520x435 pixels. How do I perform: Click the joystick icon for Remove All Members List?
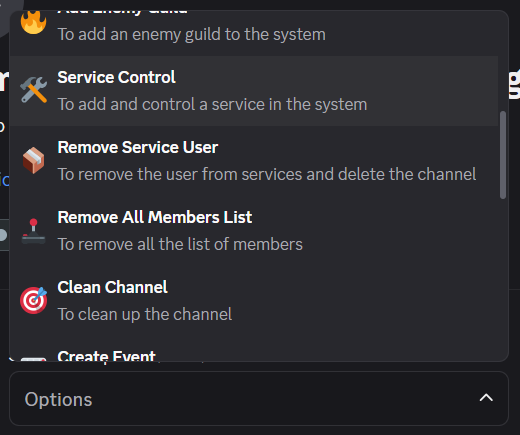(x=33, y=231)
